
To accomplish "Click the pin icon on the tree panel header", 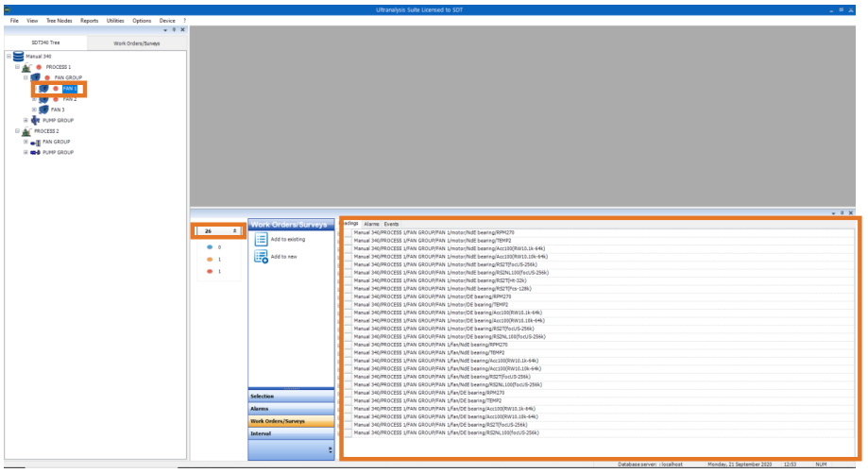I will (174, 29).
